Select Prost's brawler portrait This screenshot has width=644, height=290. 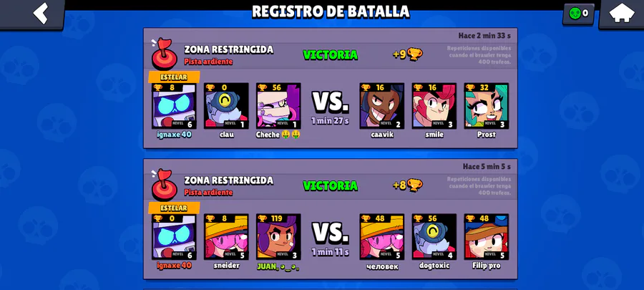click(x=487, y=106)
